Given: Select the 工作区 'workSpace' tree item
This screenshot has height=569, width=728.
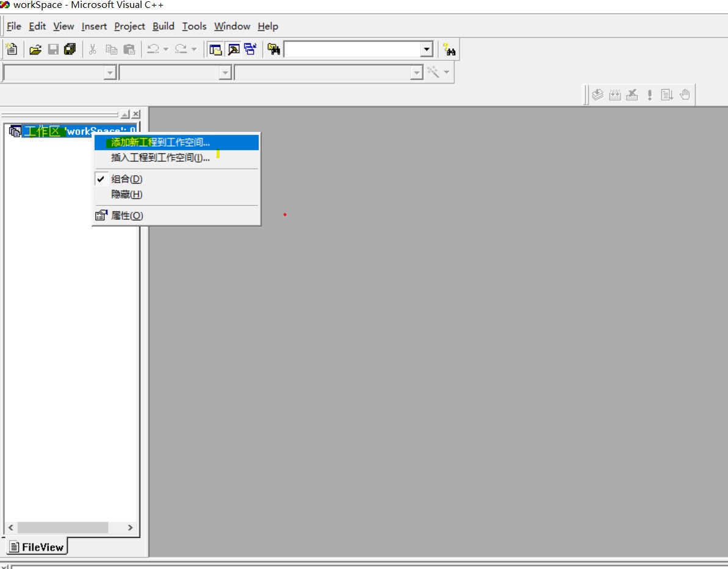Looking at the screenshot, I should (x=80, y=131).
